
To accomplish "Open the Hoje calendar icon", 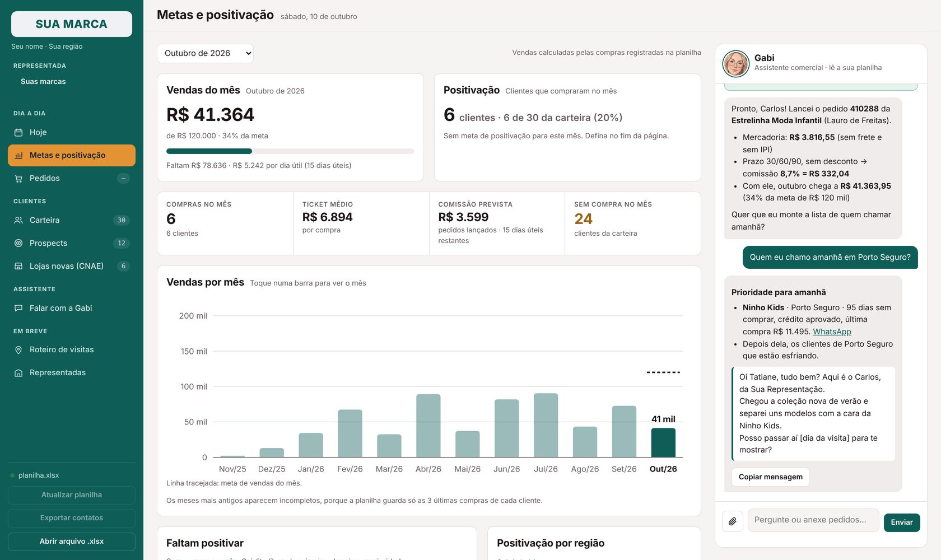I will click(x=18, y=133).
